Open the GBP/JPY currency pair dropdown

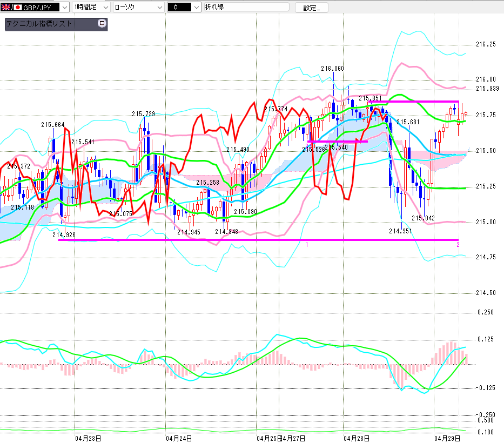pos(64,8)
